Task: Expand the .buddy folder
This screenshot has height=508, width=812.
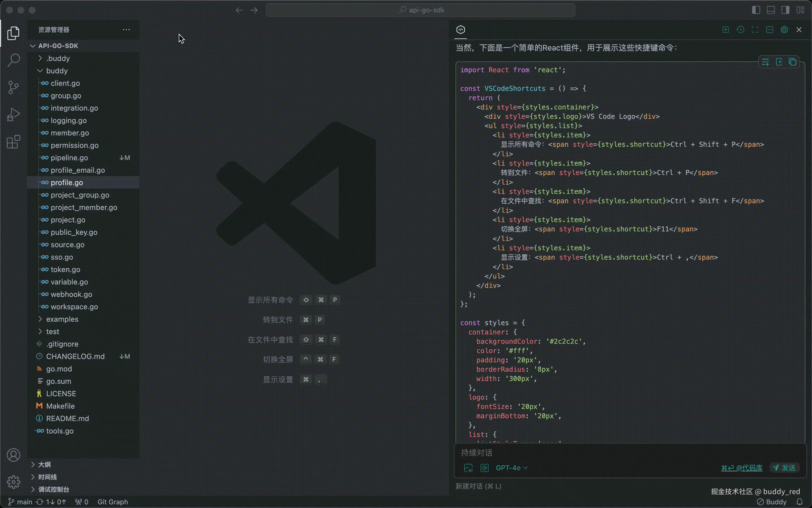Action: [x=83, y=58]
